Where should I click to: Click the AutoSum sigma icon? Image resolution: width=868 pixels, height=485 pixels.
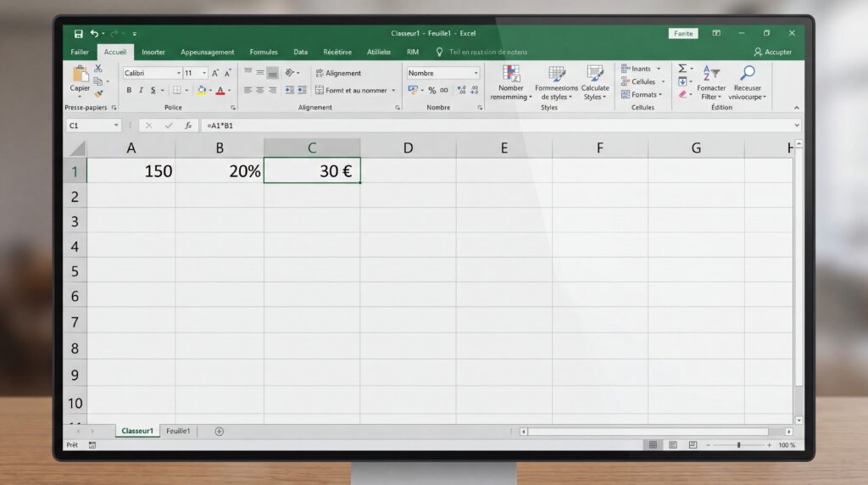coord(682,68)
